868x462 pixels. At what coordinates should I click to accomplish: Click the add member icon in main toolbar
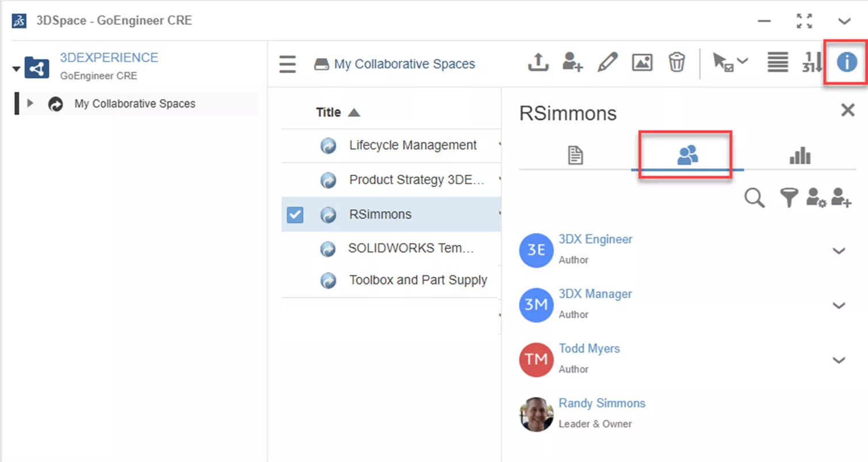(x=572, y=62)
